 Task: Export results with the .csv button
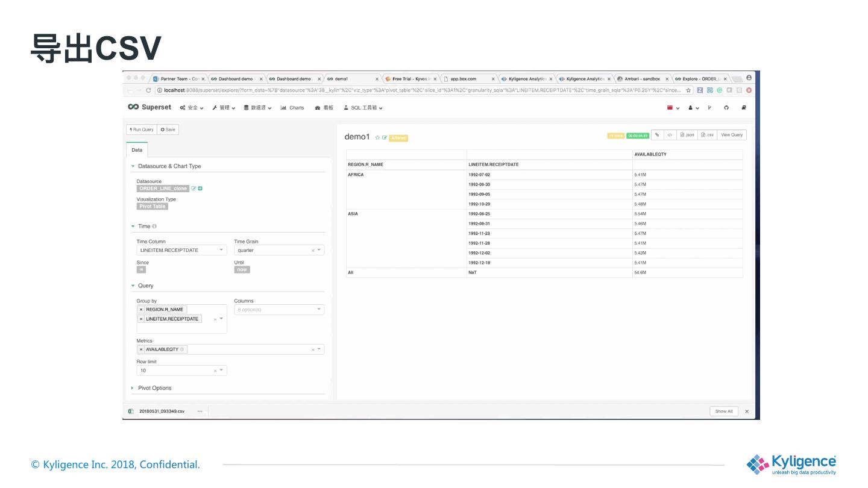click(707, 135)
